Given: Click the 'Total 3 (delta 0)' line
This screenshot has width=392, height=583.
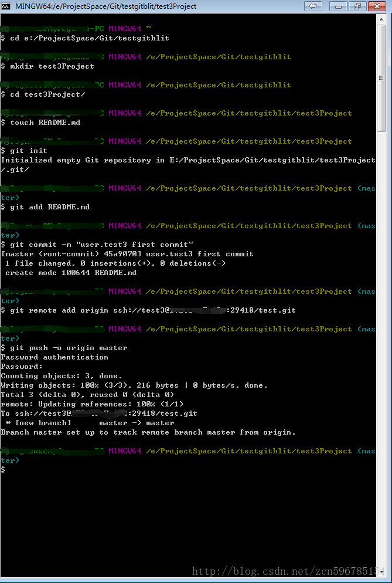Looking at the screenshot, I should click(x=87, y=395).
